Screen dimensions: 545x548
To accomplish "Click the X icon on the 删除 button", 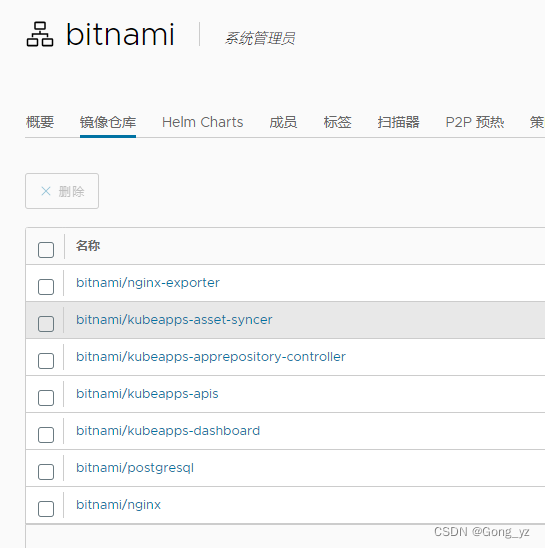I will pos(46,191).
